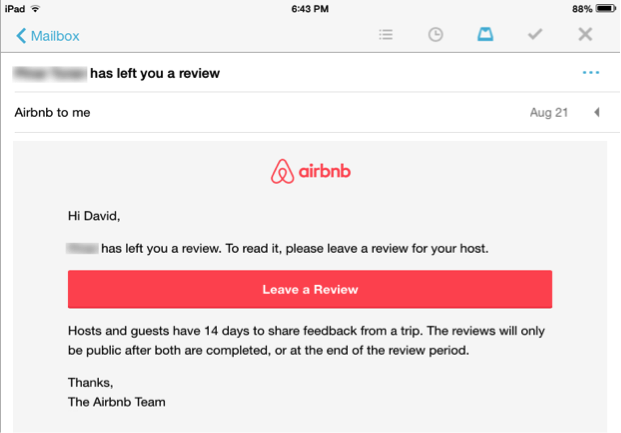Archive email using the checkmark icon
This screenshot has width=621, height=433.
point(535,35)
